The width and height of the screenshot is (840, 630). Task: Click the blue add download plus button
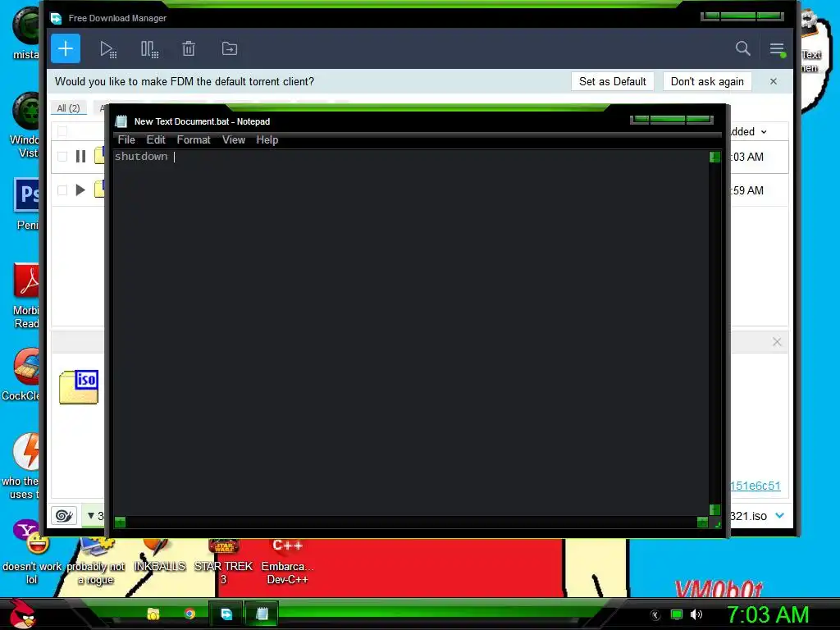point(66,48)
